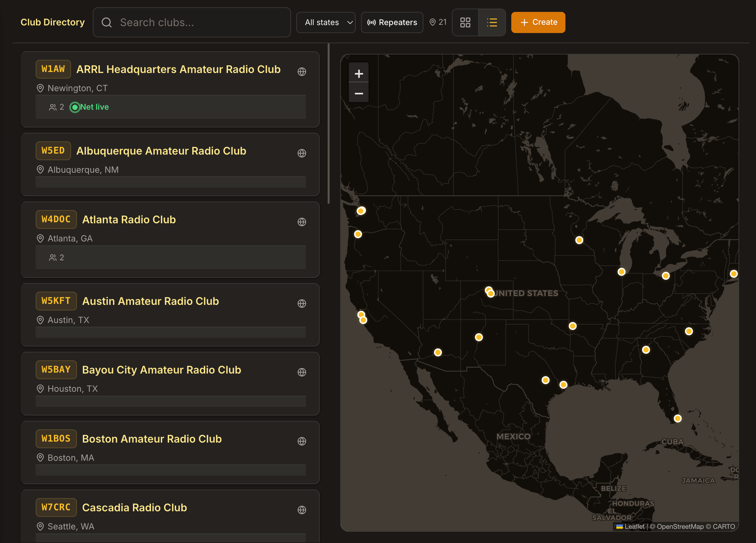Viewport: 756px width, 543px height.
Task: Open the CARTO attribution link
Action: tap(724, 526)
